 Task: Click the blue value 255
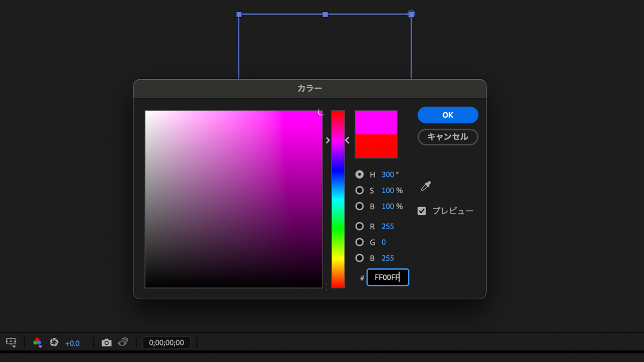click(387, 258)
